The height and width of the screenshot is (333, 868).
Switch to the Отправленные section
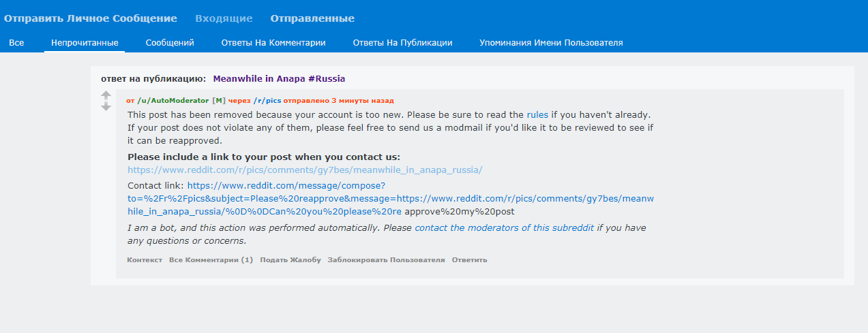(x=312, y=18)
